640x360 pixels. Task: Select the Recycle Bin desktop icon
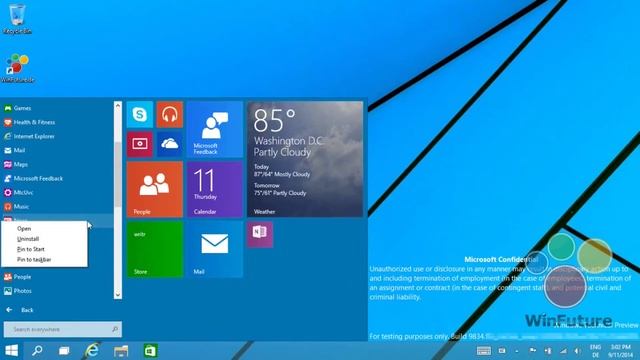click(17, 19)
